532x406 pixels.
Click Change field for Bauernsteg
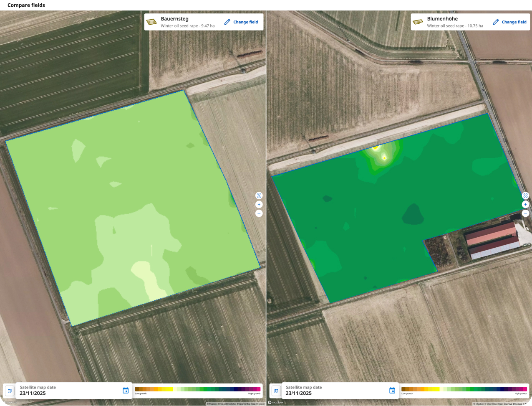point(245,22)
